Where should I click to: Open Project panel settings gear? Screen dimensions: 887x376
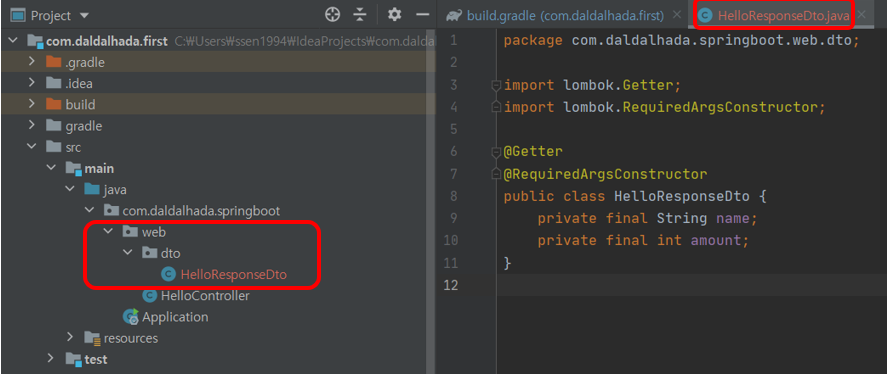(x=394, y=15)
